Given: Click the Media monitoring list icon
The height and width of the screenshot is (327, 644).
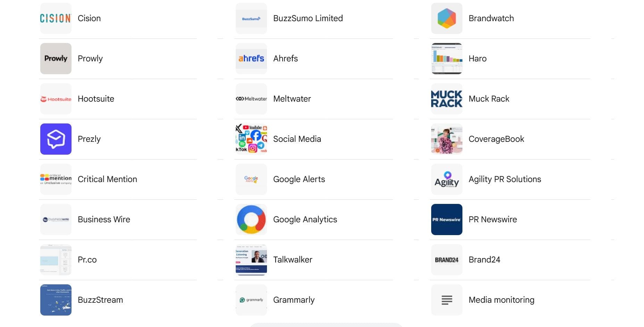Looking at the screenshot, I should (446, 300).
